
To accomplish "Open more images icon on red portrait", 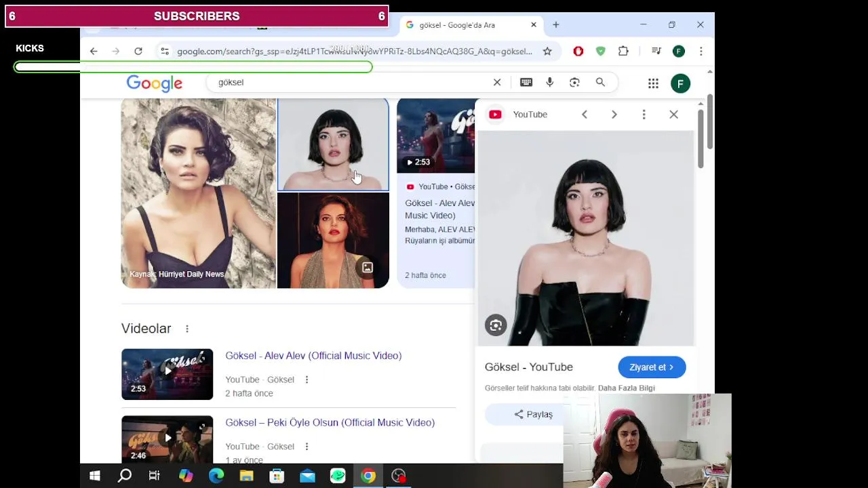I will (x=368, y=268).
